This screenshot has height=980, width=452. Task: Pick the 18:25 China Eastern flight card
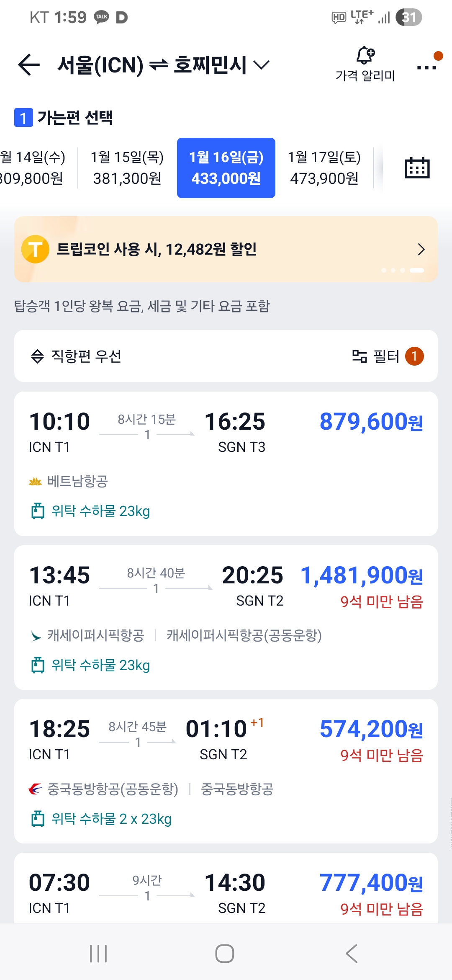coord(226,771)
